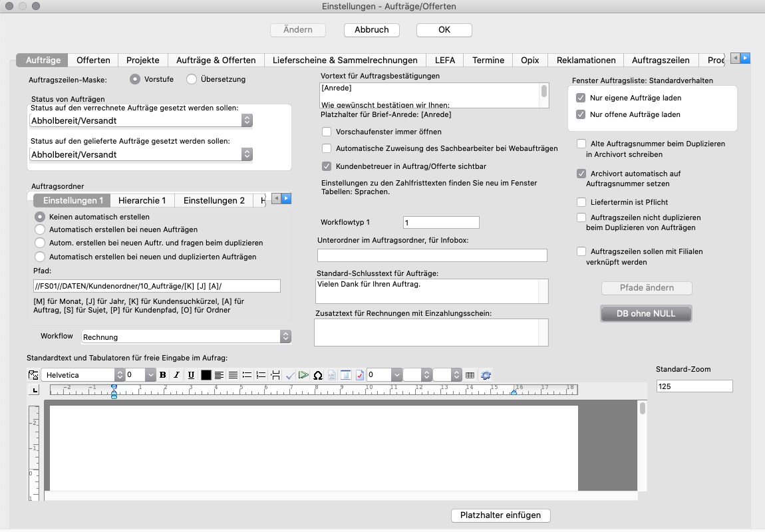Click the omega special character icon
765x532 pixels.
tap(318, 375)
